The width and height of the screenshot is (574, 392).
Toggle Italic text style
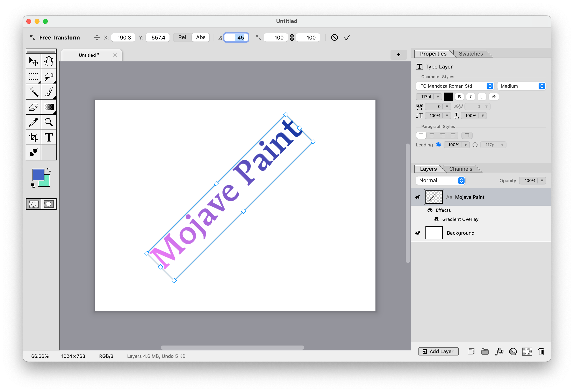click(471, 97)
